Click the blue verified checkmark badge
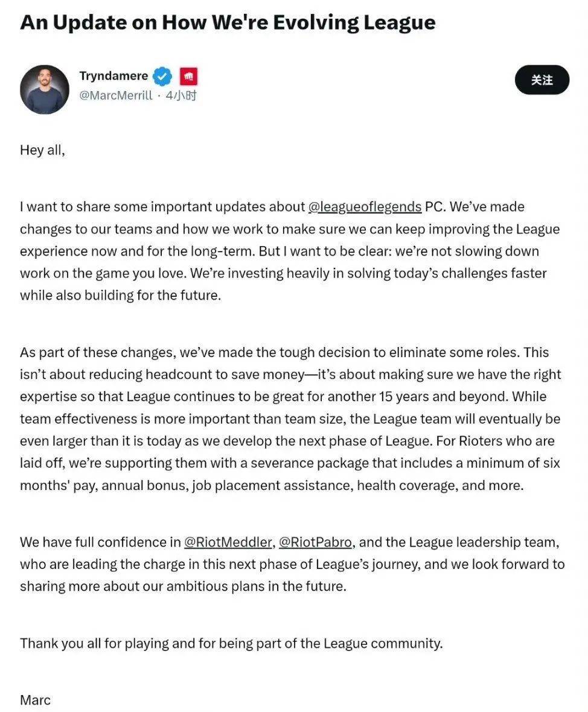588x712 pixels. coord(162,77)
